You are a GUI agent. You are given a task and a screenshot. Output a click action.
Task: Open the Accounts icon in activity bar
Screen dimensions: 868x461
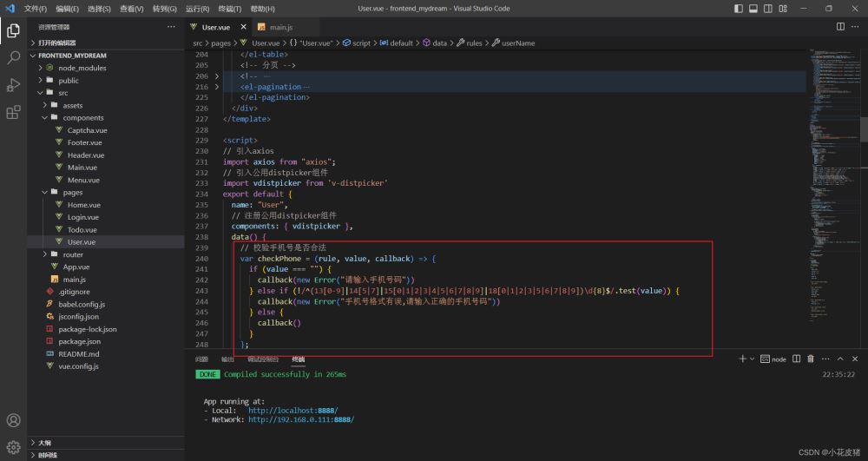pyautogui.click(x=13, y=421)
